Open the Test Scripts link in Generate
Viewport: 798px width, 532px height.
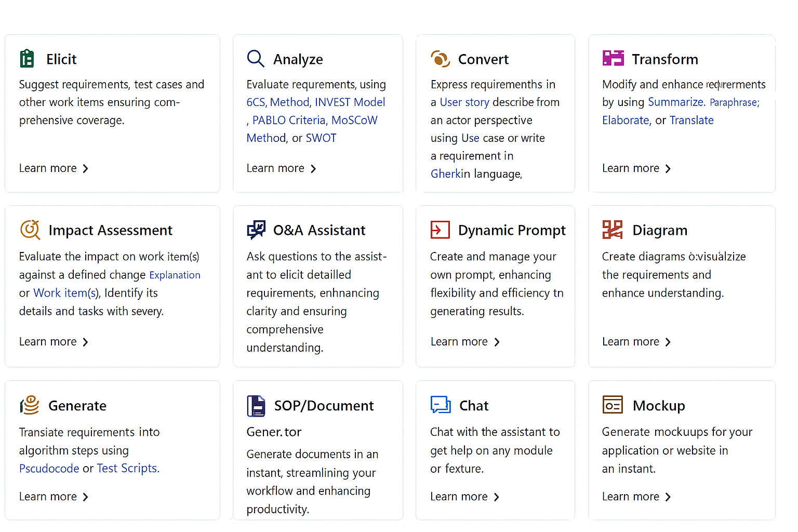pos(127,468)
